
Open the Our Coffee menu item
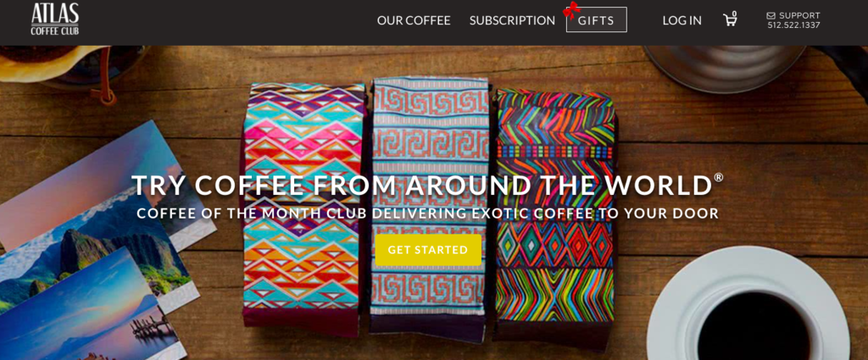pos(414,20)
